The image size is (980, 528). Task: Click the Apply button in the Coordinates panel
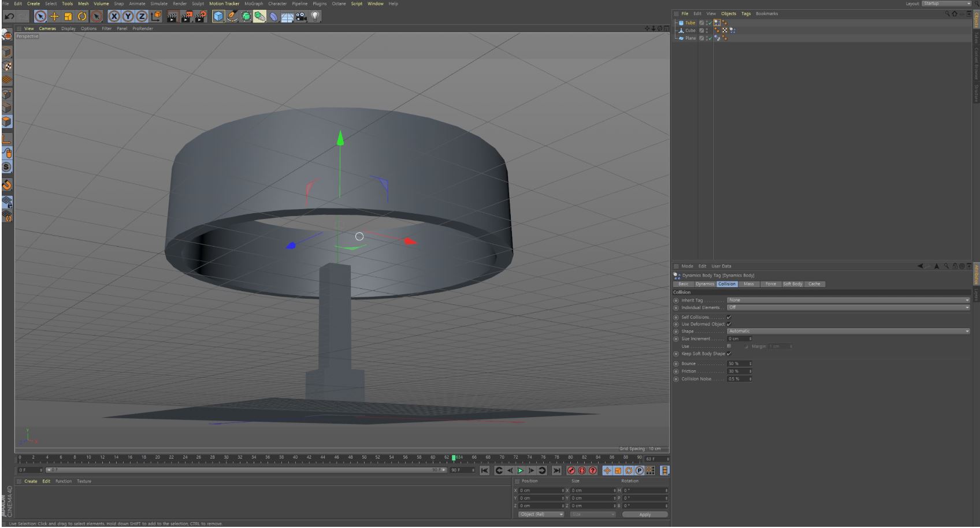pos(644,514)
